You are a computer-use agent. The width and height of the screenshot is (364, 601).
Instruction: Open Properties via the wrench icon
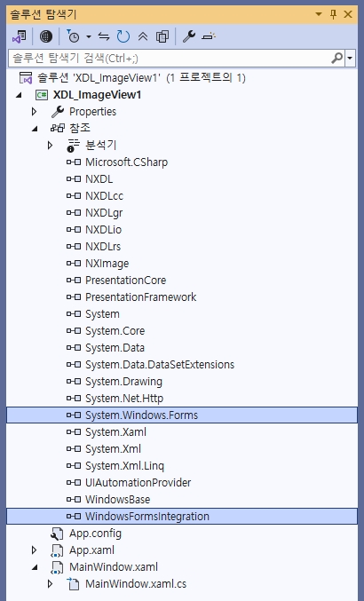pos(189,36)
